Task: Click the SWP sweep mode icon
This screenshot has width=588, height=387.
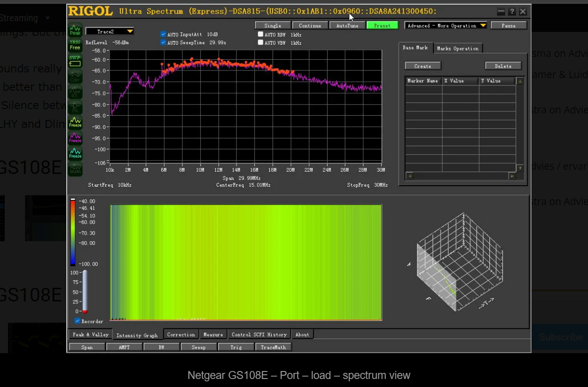Action: click(x=75, y=61)
